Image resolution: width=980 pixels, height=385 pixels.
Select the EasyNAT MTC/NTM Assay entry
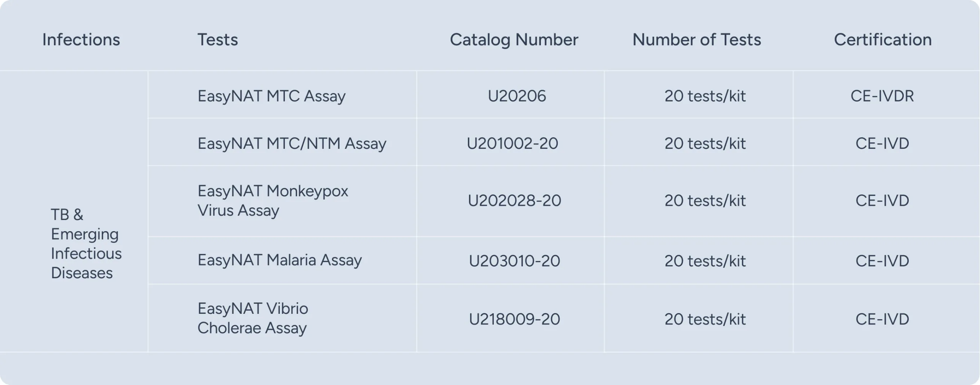coord(292,144)
